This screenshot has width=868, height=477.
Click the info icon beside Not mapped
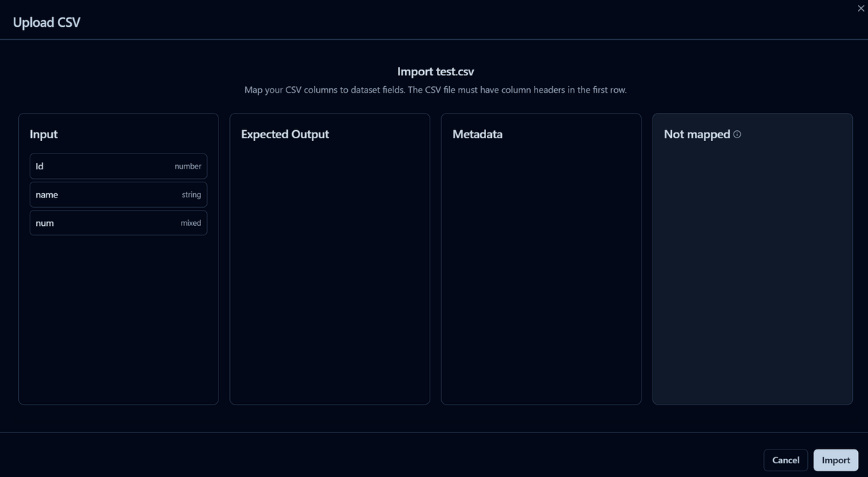tap(737, 135)
